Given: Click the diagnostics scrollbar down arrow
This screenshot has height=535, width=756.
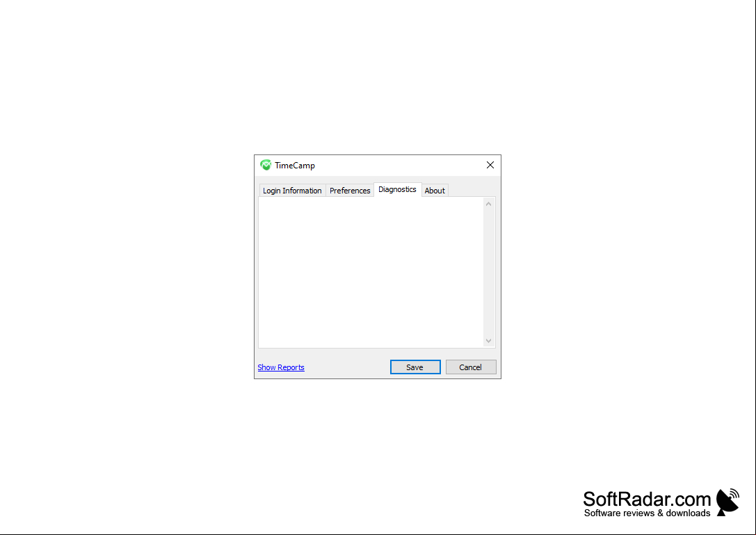Looking at the screenshot, I should pos(488,341).
